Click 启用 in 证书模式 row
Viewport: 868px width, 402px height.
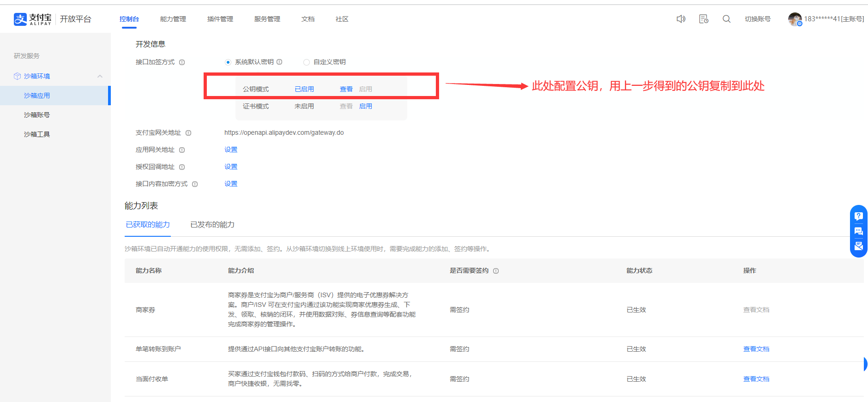tap(366, 106)
